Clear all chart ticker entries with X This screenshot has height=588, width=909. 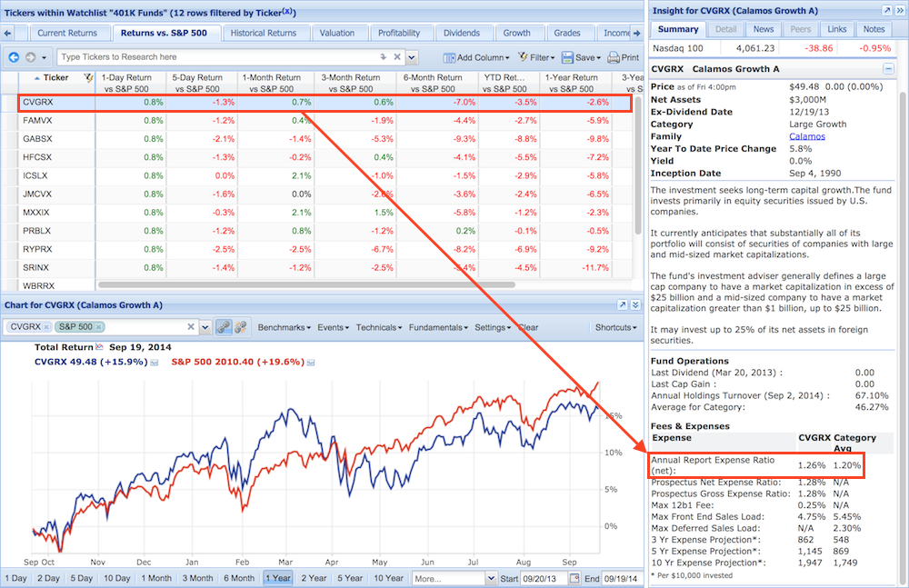pyautogui.click(x=191, y=327)
